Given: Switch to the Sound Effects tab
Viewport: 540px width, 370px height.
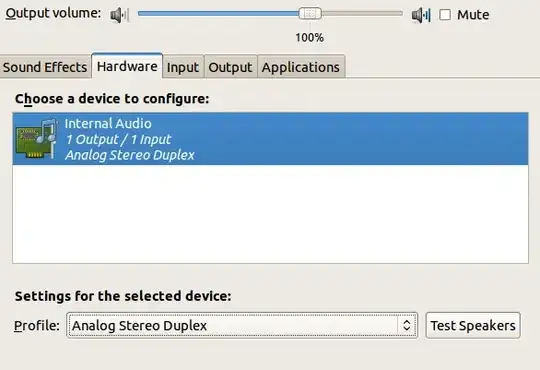Looking at the screenshot, I should pos(45,67).
